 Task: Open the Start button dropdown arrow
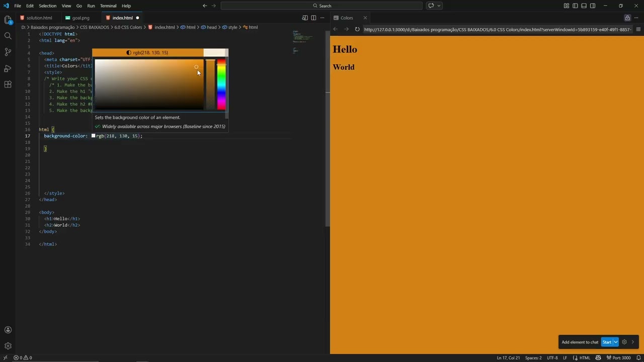click(615, 342)
